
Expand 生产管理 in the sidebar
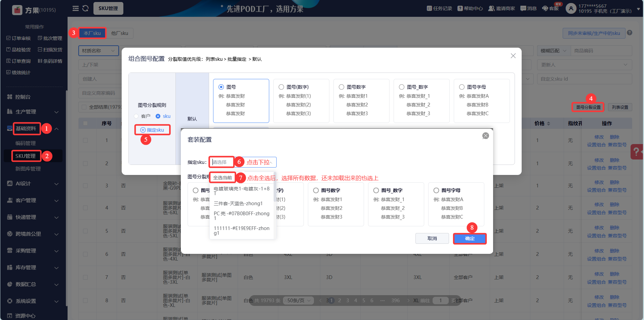point(34,111)
